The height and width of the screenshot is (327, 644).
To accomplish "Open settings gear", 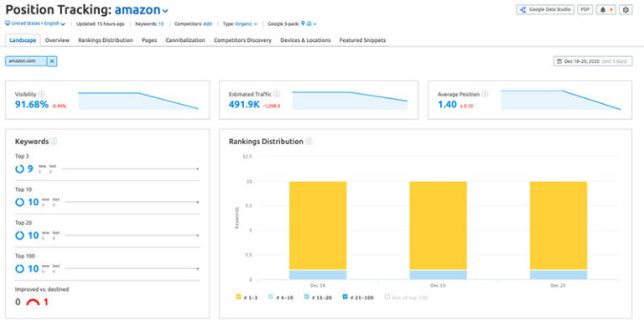I will (626, 10).
